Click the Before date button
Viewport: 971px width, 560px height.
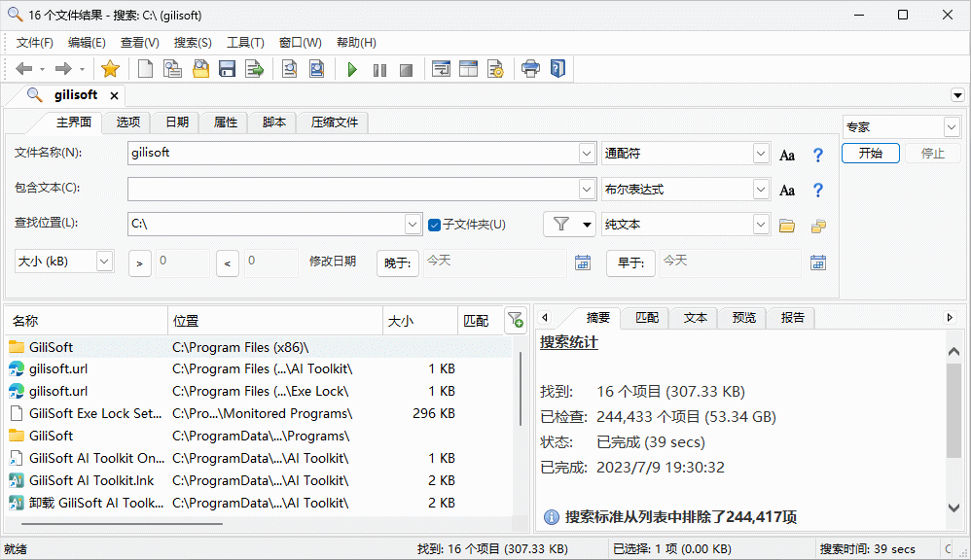click(631, 263)
